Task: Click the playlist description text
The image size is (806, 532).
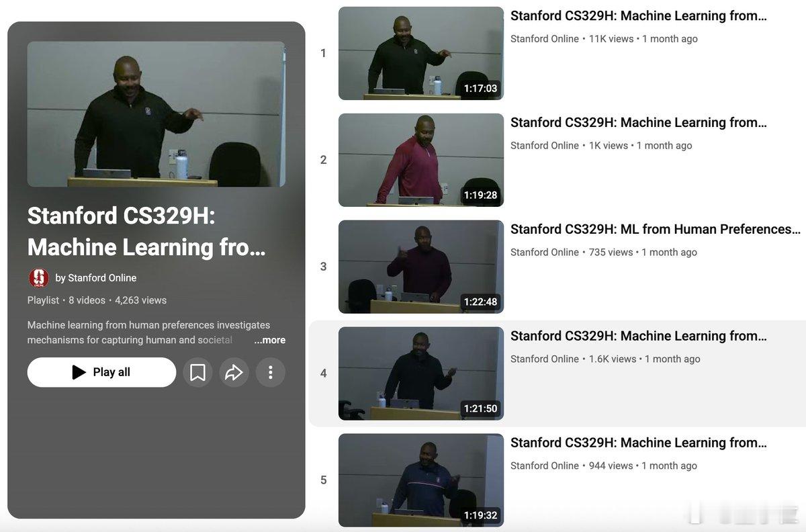Action: tap(148, 332)
